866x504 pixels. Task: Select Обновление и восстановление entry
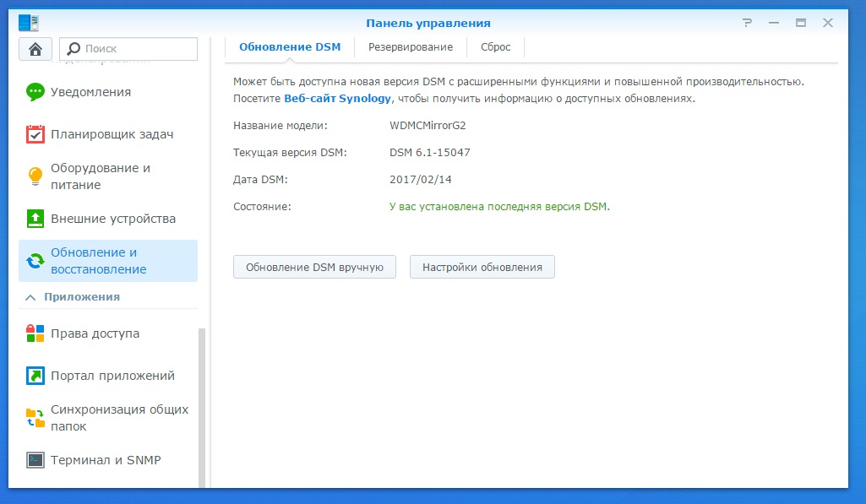[107, 261]
